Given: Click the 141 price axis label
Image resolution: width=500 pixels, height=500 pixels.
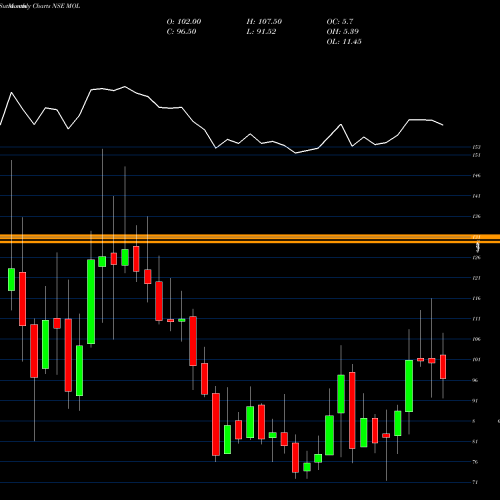Looking at the screenshot, I should click(x=476, y=196).
